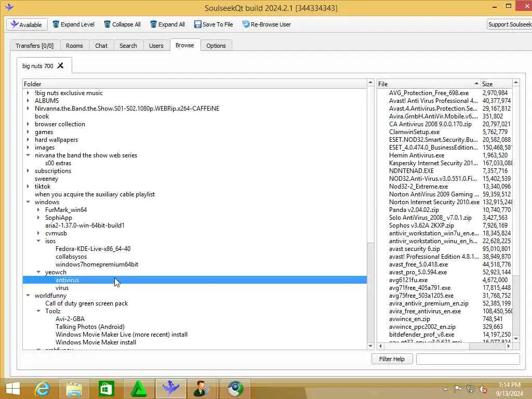532x399 pixels.
Task: Expand the !big nuts exclusive music folder
Action: 28,92
